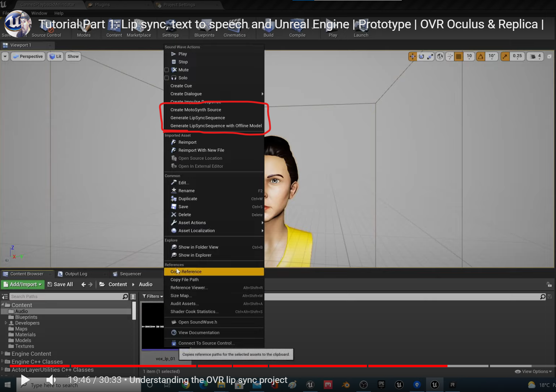Open surface snapping options icon
The image size is (556, 392).
tap(450, 56)
